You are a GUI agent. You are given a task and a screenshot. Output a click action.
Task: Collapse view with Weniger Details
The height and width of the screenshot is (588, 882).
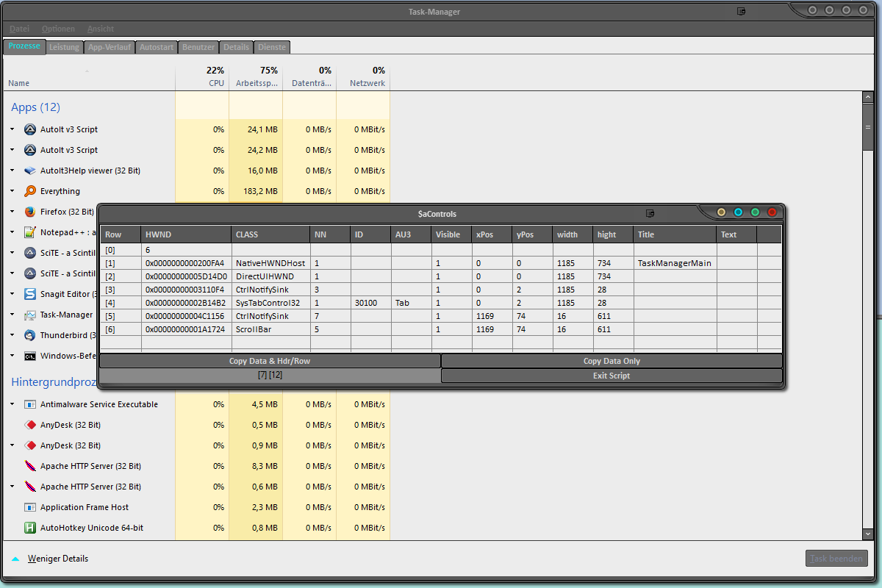click(x=57, y=559)
